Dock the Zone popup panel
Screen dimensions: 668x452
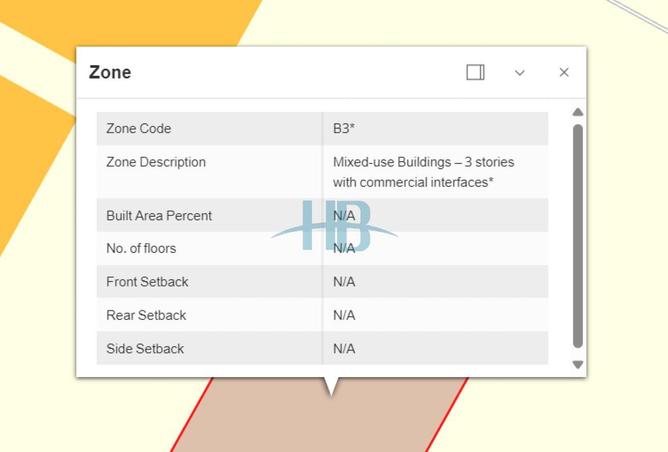click(475, 72)
